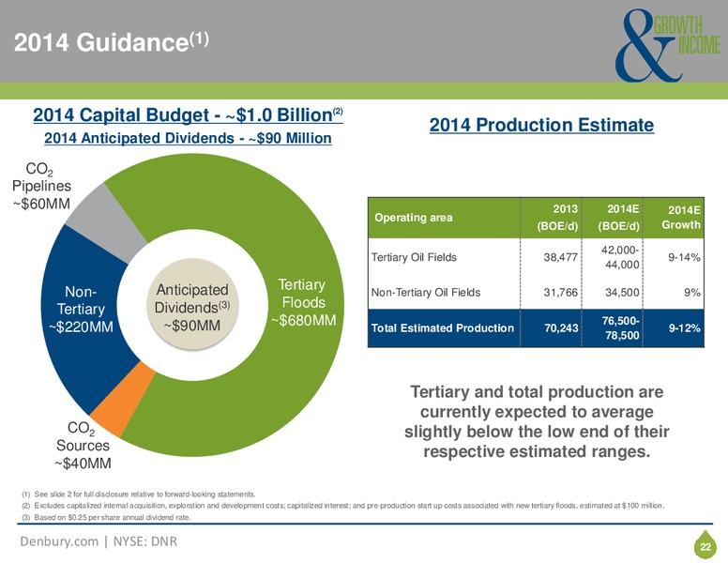Click the Denbury.com | NYSE: DNR footer text
This screenshot has height=563, width=728.
(x=99, y=541)
